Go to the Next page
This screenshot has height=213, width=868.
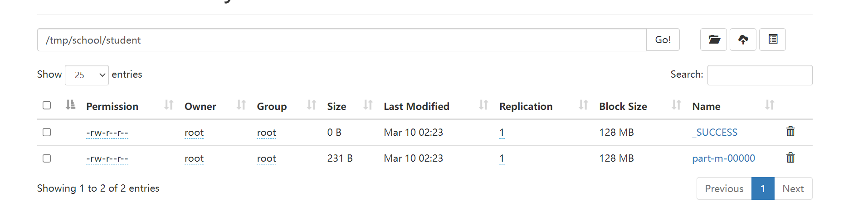793,188
